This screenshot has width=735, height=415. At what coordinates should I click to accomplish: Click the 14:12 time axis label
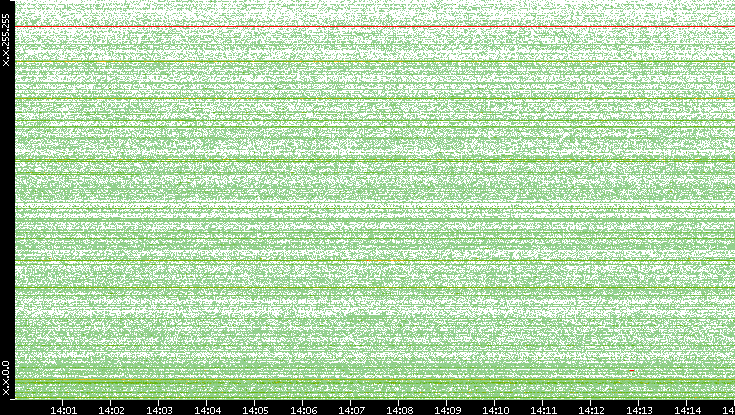coord(591,410)
